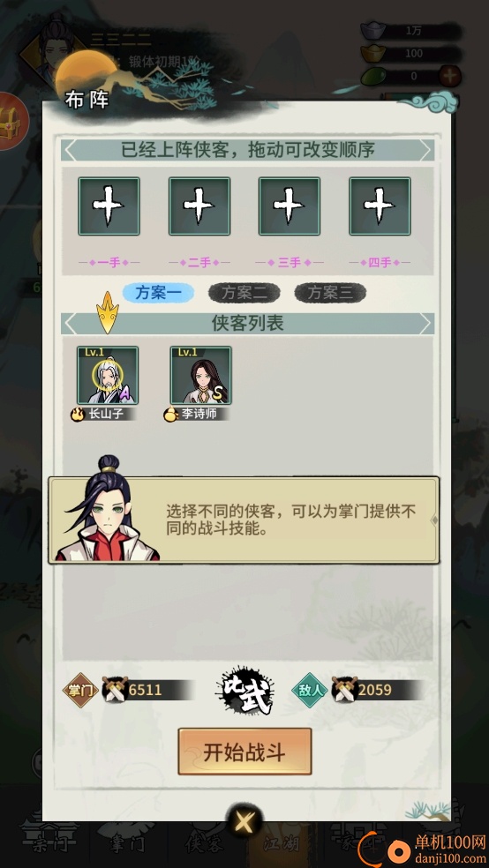Click right arrow of 侠客列表 header
Screen dimensions: 489x868
(425, 324)
